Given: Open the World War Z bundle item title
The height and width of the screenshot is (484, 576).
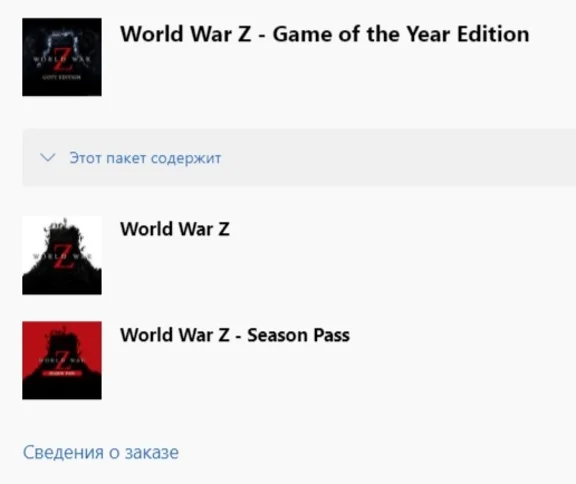Looking at the screenshot, I should point(175,229).
